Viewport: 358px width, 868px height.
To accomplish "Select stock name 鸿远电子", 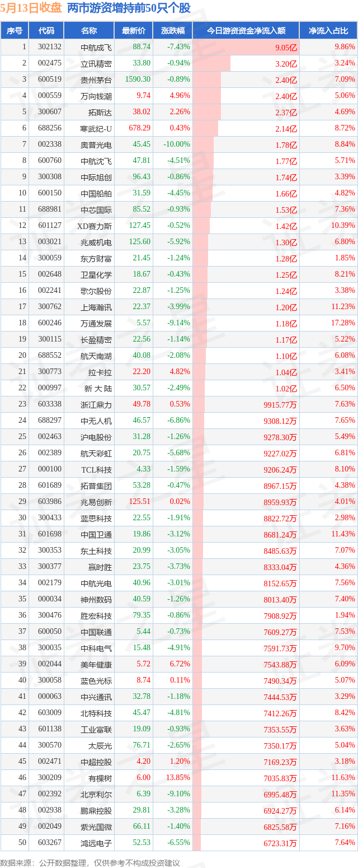I will click(96, 843).
